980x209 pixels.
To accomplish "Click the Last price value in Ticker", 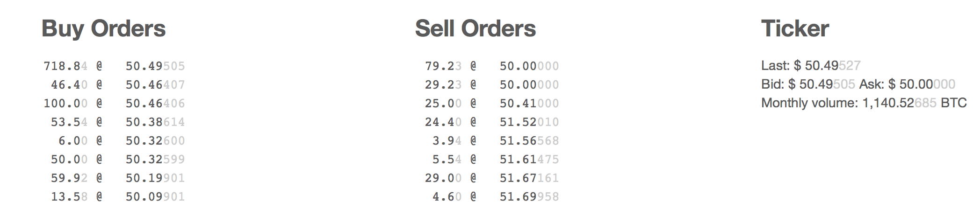I will (x=827, y=66).
